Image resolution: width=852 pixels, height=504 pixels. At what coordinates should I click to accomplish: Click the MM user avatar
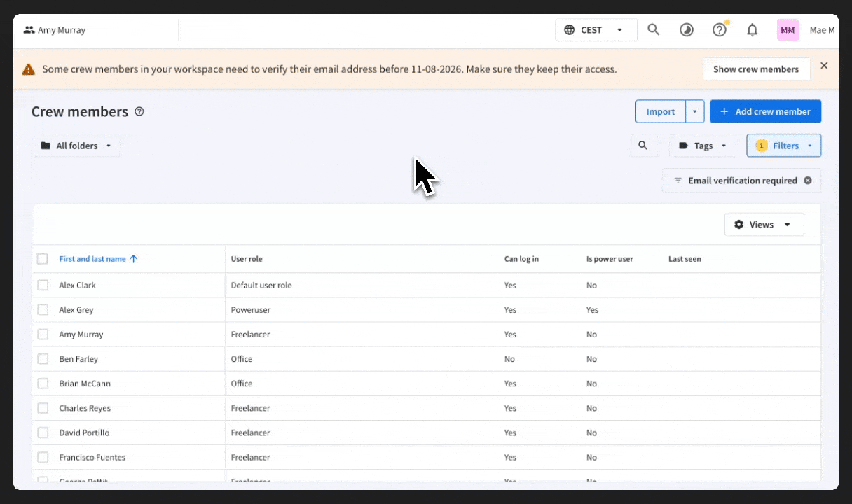(788, 30)
